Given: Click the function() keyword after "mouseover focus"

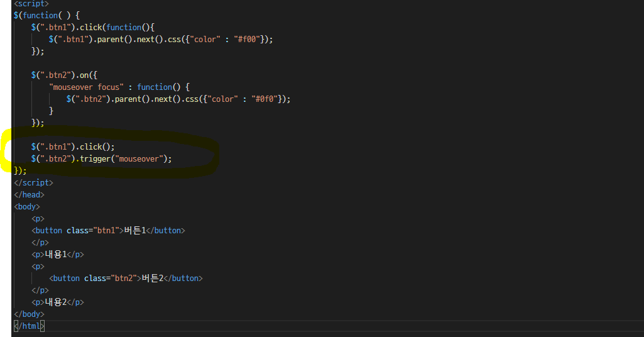Looking at the screenshot, I should coord(158,87).
